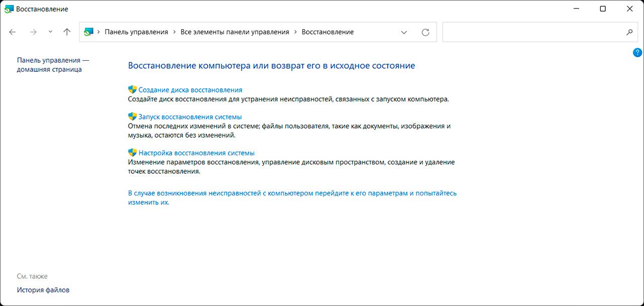
Task: Follow the В случае возникновения неисправностей link
Action: coord(292,193)
